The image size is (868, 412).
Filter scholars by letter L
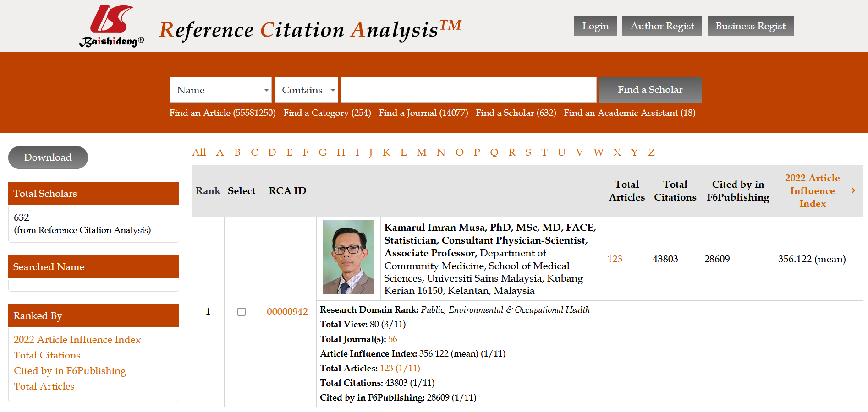click(x=404, y=152)
